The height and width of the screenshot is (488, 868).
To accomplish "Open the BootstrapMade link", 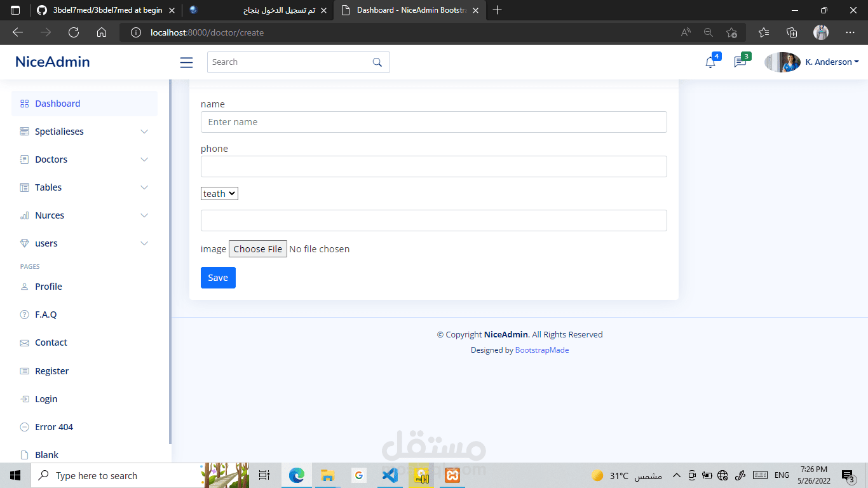I will point(542,350).
